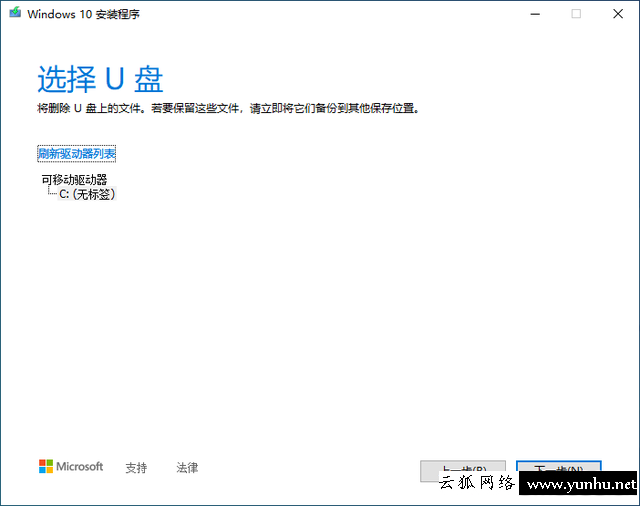640x506 pixels.
Task: Go back with 上一步(B) button
Action: click(463, 469)
